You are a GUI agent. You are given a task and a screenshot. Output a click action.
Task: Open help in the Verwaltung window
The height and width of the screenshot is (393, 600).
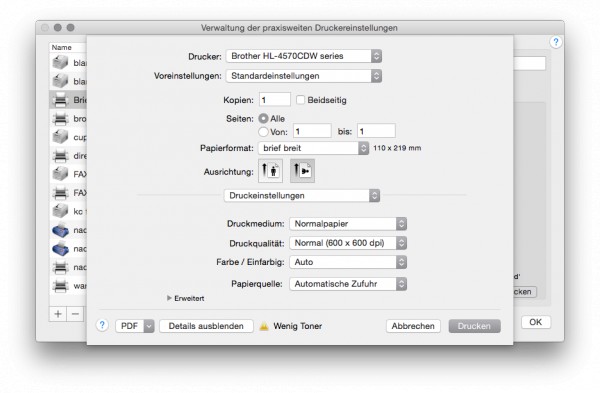[x=556, y=42]
